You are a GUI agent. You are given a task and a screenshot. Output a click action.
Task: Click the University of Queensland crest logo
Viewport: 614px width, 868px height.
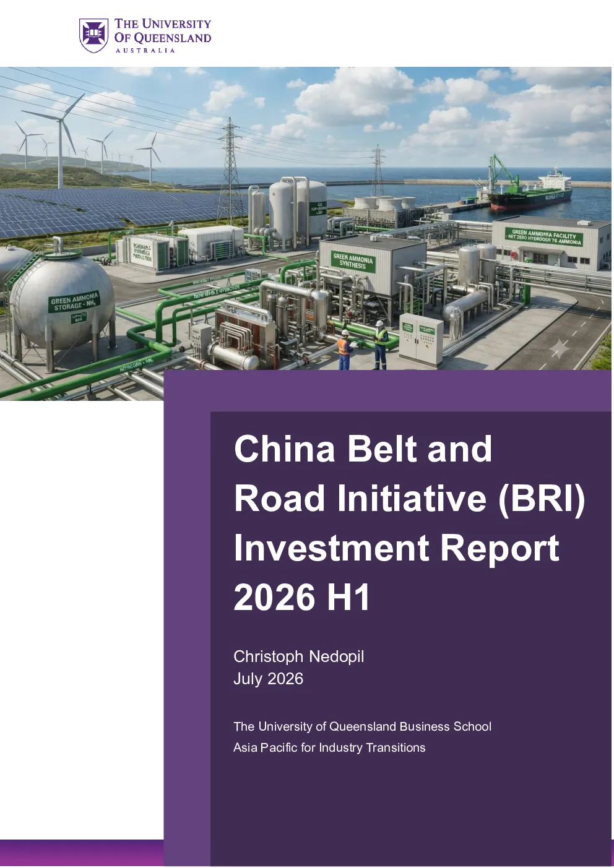(94, 35)
